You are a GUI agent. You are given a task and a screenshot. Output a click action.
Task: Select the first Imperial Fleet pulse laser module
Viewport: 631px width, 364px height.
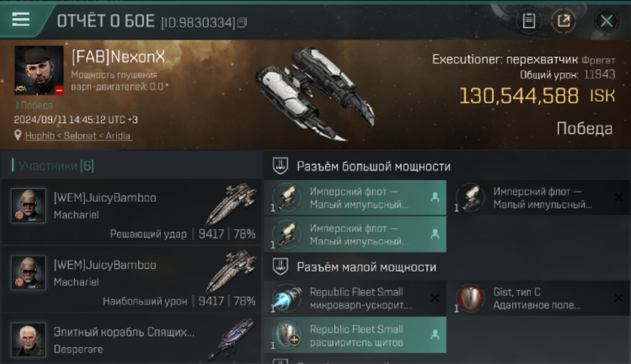(x=355, y=198)
